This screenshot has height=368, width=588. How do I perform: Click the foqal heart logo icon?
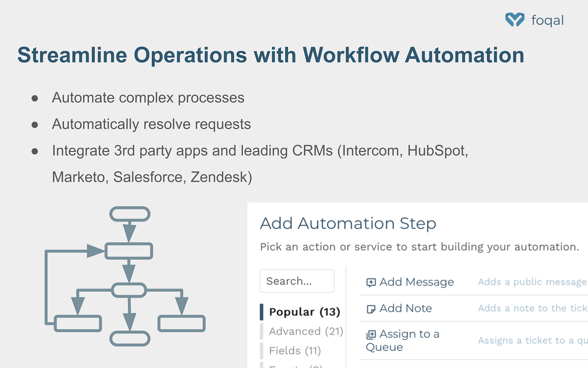tap(514, 19)
